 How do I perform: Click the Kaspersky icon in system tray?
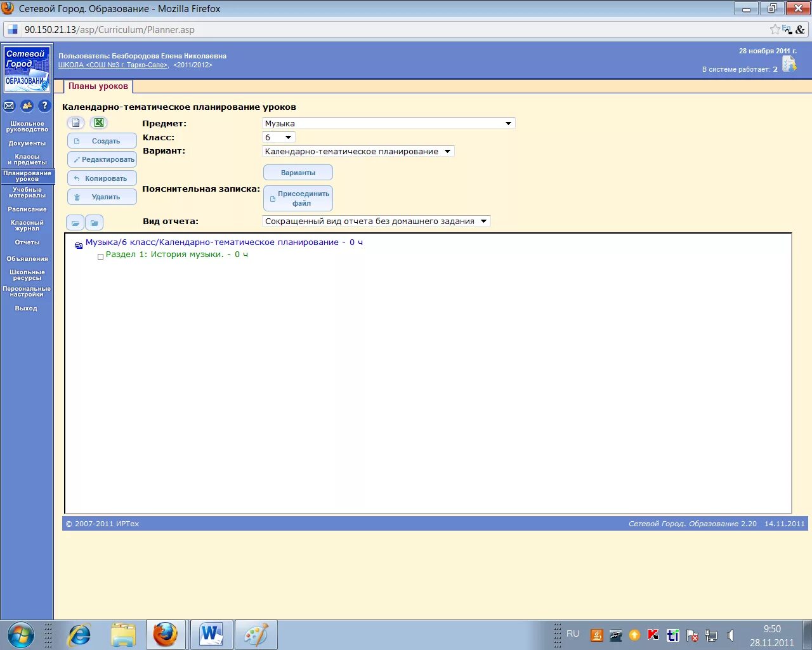(653, 635)
